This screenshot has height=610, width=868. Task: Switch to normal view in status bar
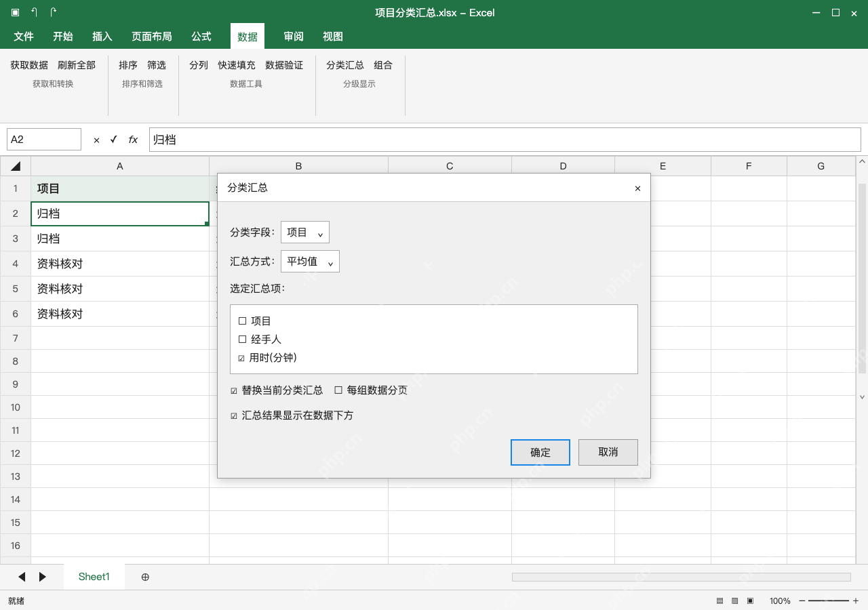(719, 601)
